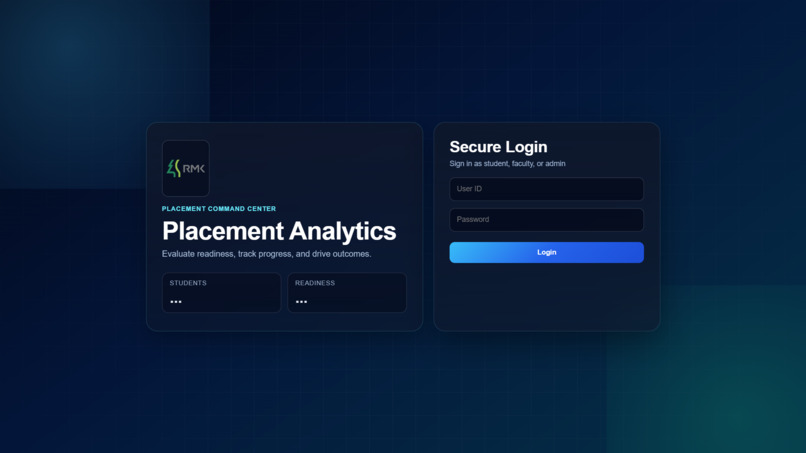Click 'Sign in as student, faculty, or admin' text
The image size is (806, 453).
pyautogui.click(x=507, y=164)
